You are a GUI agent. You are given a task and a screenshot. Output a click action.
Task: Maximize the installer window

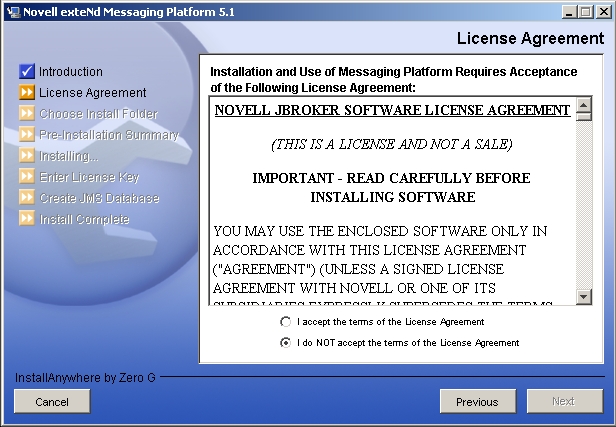(586, 12)
